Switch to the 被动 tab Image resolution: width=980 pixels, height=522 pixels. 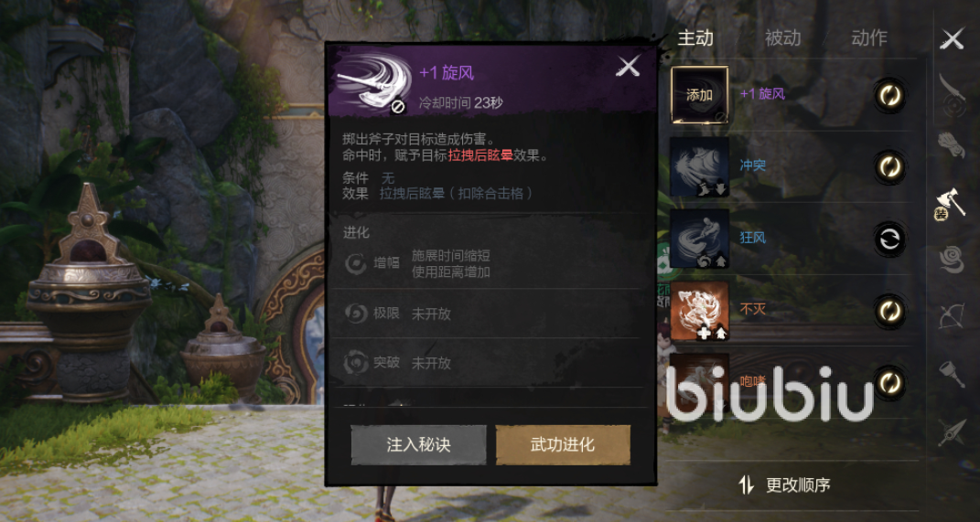(782, 38)
